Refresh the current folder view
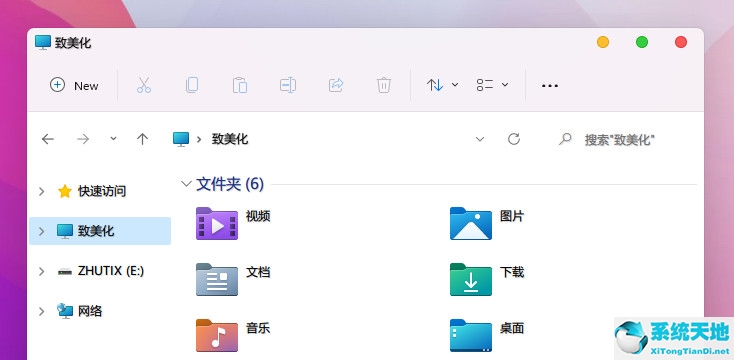Screen dimensions: 734x360 [514, 139]
